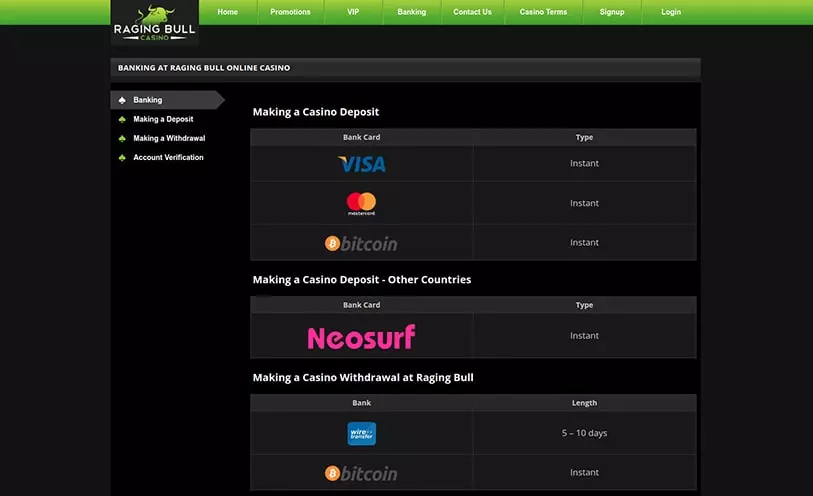Click the Neosurf logo
813x496 pixels.
361,337
